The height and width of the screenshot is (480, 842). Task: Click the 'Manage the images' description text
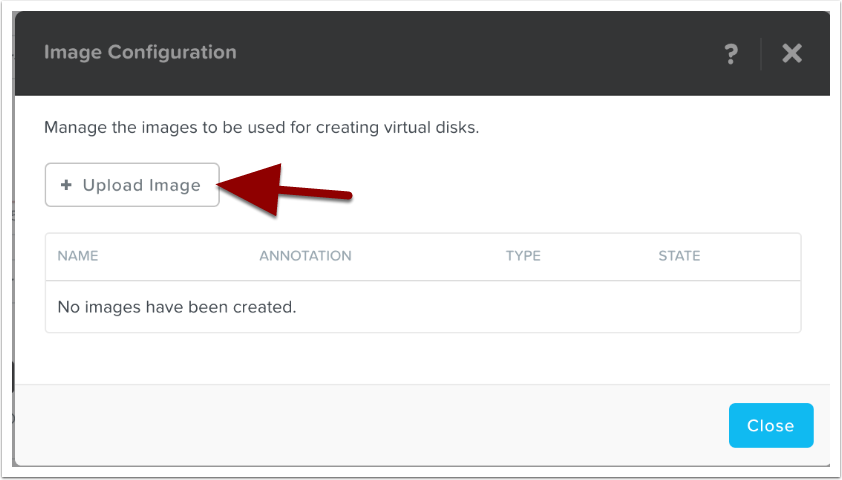(262, 129)
